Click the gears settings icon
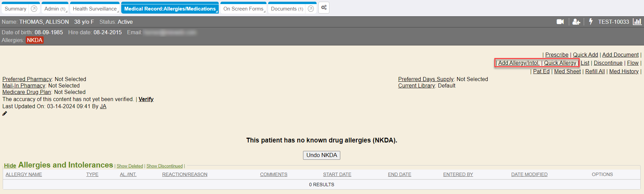Image resolution: width=644 pixels, height=194 pixels. coord(324,7)
